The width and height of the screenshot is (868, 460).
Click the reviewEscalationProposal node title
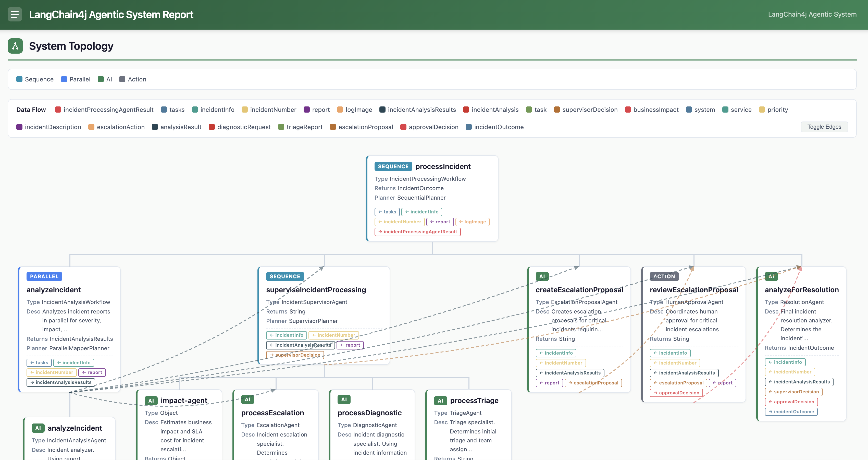(x=694, y=290)
